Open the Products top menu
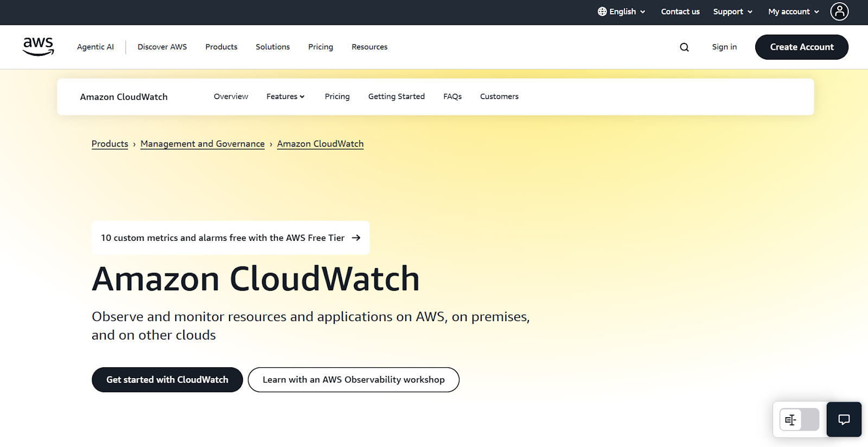 coord(221,47)
